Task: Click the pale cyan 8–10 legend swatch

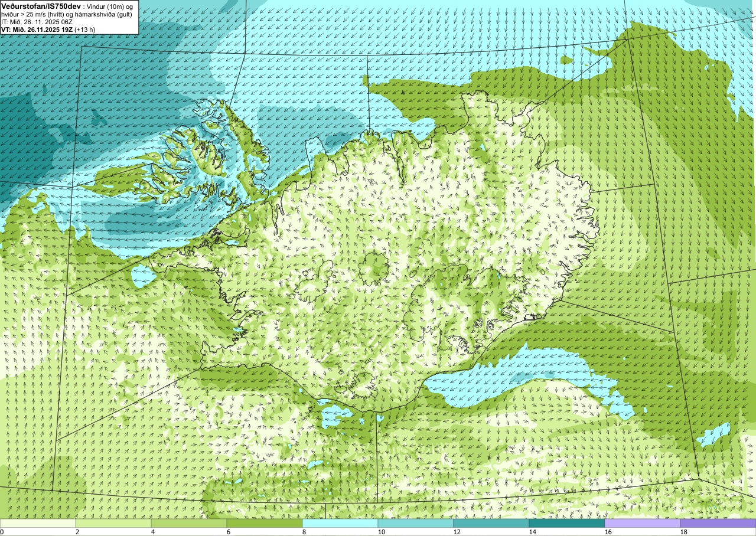Action: [x=340, y=523]
